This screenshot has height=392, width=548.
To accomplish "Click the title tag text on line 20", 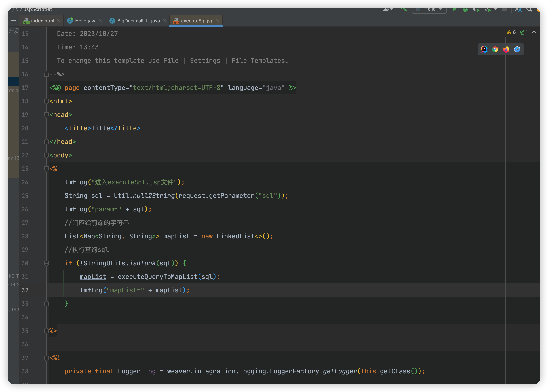I will point(101,128).
